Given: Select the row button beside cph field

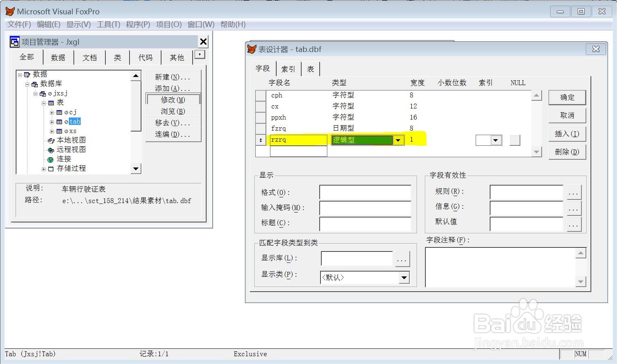Looking at the screenshot, I should [x=261, y=95].
